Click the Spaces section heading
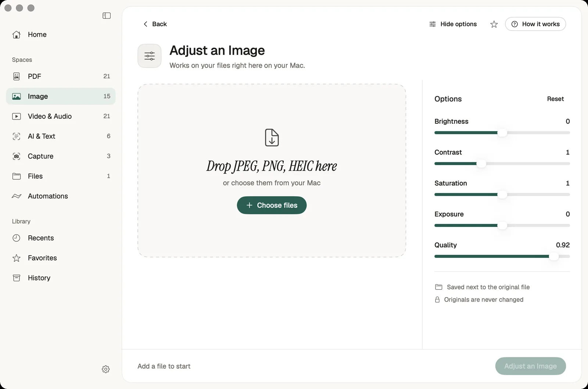Viewport: 588px width, 389px height. click(22, 60)
